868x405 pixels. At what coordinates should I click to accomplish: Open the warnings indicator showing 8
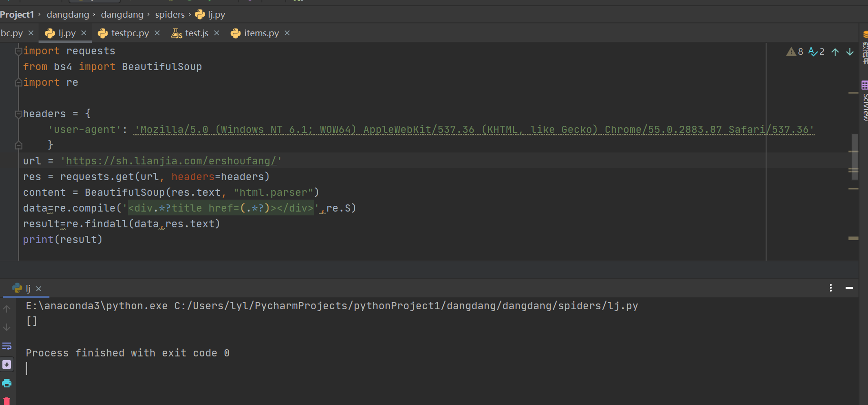tap(795, 51)
